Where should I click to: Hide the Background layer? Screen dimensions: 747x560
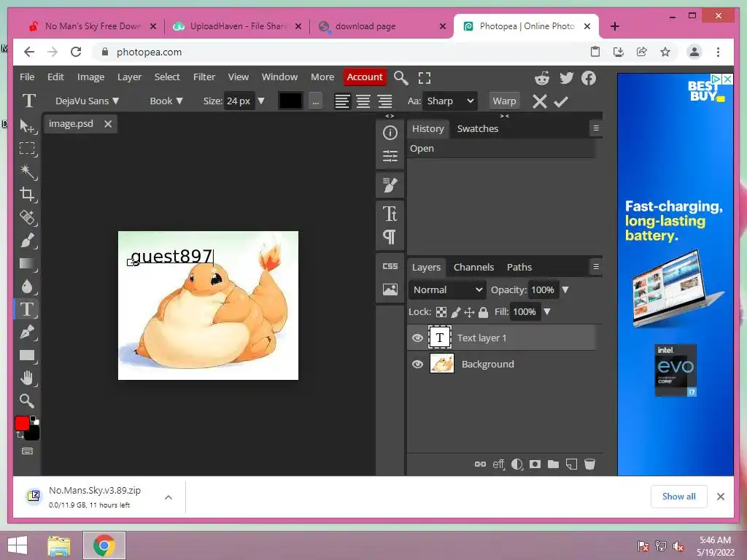click(417, 365)
